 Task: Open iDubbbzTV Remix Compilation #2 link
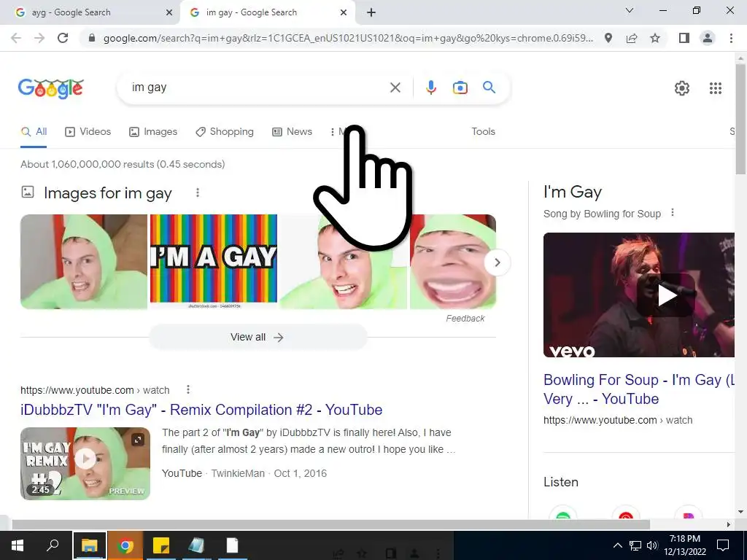(201, 410)
